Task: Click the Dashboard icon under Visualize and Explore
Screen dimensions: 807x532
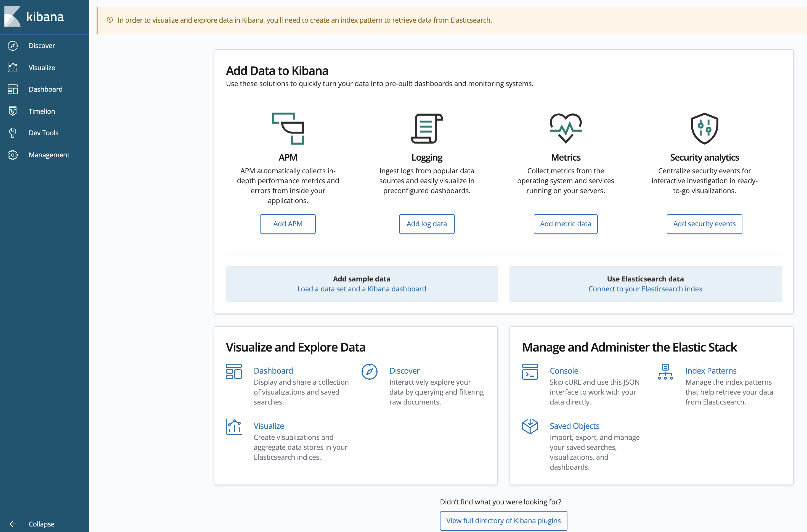Action: point(233,371)
